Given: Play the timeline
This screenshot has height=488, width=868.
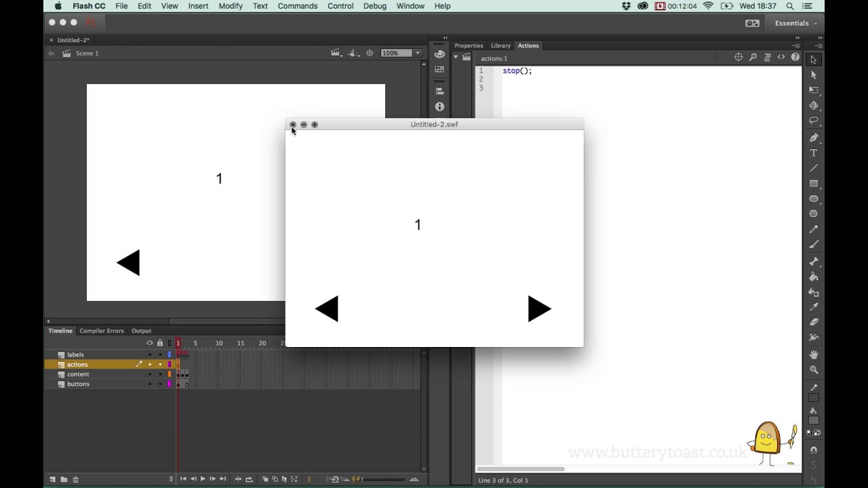Looking at the screenshot, I should pos(203,479).
